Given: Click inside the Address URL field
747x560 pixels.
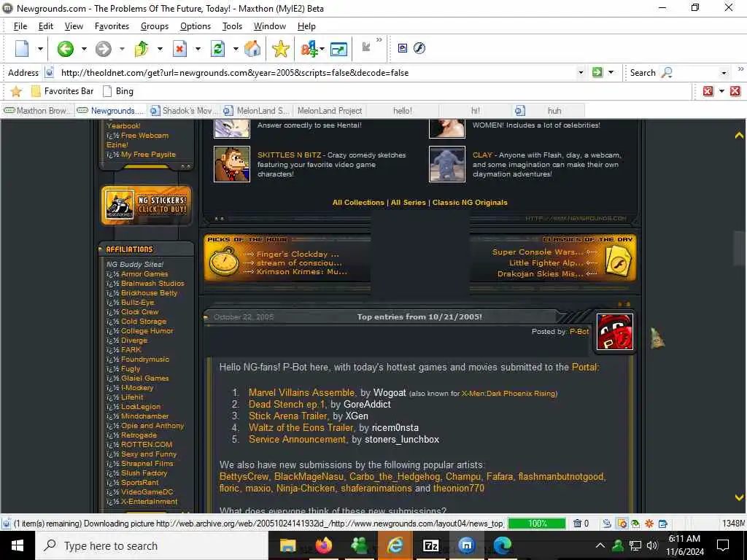Looking at the screenshot, I should click(314, 73).
